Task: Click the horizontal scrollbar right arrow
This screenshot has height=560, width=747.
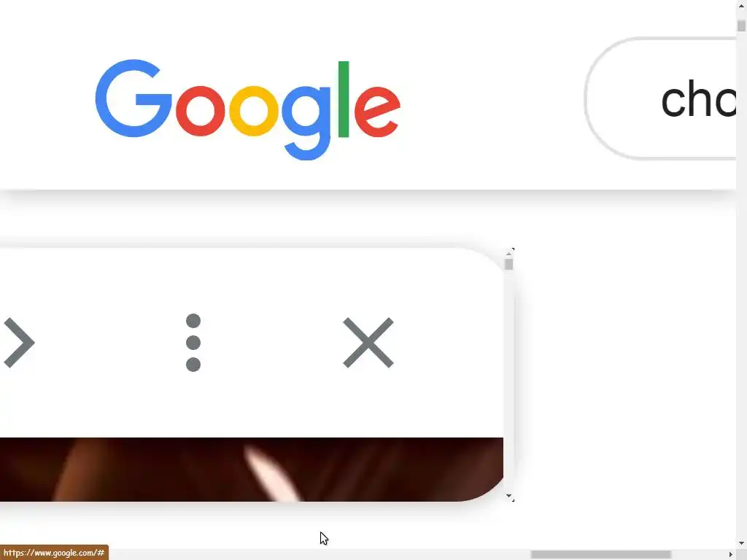Action: (731, 554)
